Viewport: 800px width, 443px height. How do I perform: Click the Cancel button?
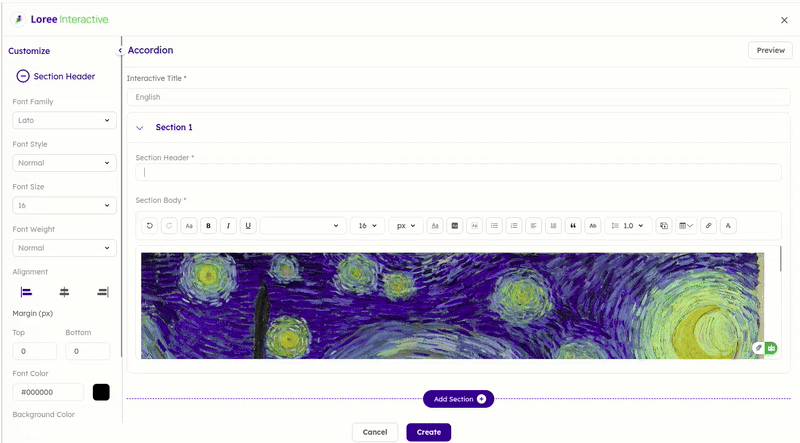(x=375, y=432)
